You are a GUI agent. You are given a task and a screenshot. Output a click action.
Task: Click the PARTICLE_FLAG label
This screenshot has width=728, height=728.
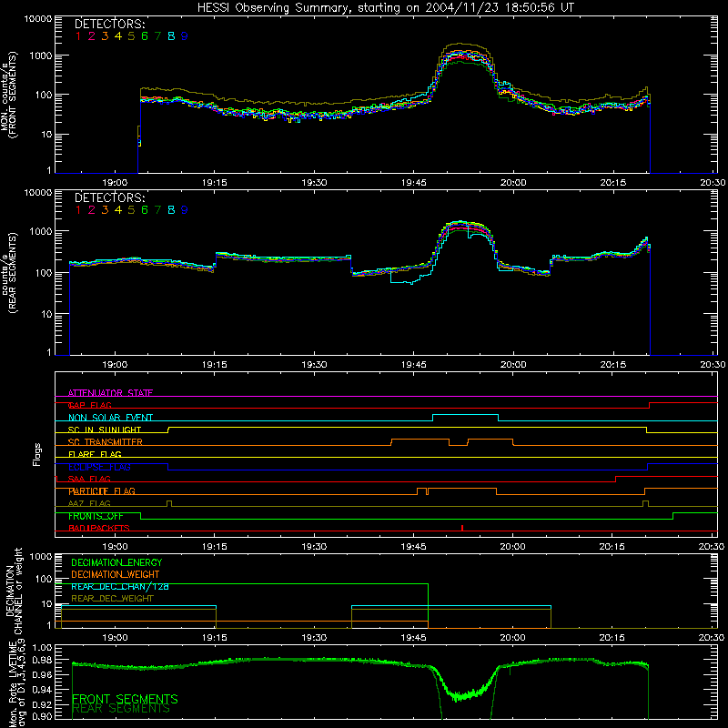102,491
